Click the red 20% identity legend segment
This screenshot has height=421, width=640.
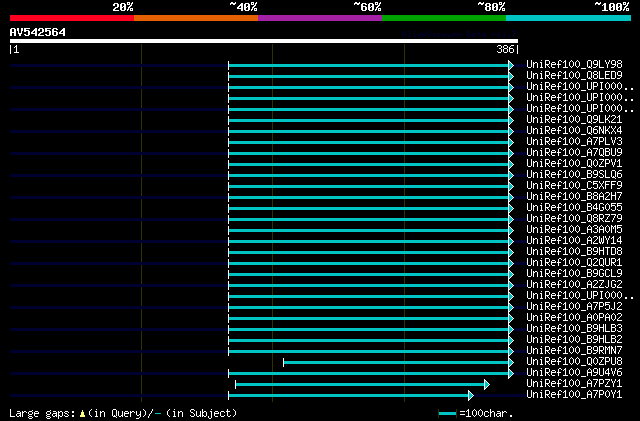coord(72,18)
